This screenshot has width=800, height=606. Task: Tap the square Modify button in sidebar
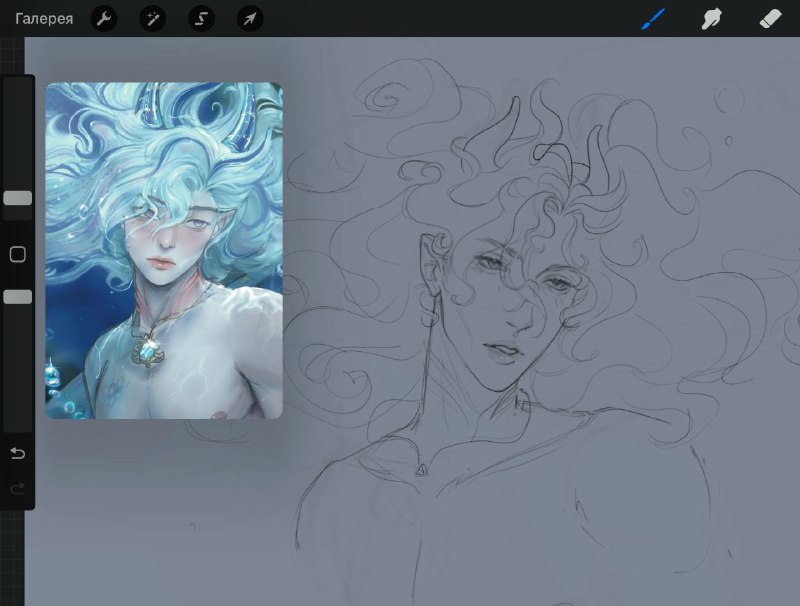18,254
